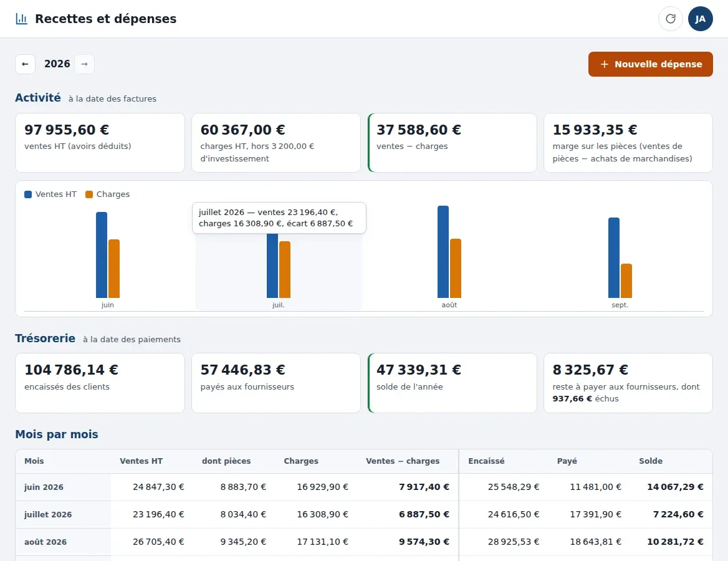The image size is (728, 561).
Task: Click the Activité section heading
Action: (x=38, y=98)
